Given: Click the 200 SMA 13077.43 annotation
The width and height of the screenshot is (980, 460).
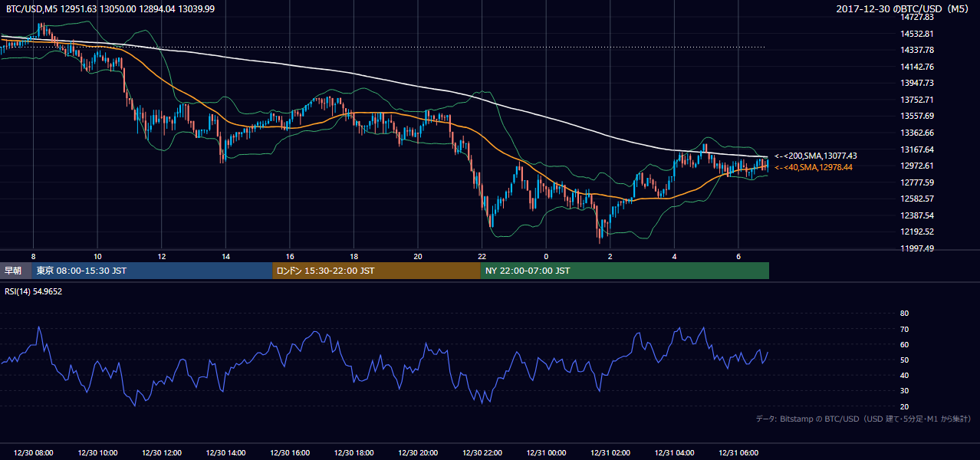Looking at the screenshot, I should (x=816, y=156).
